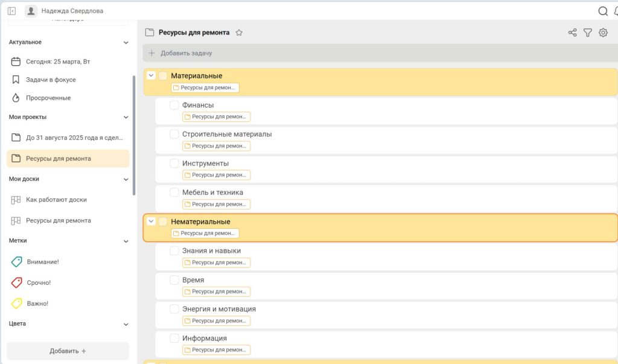Click the user avatar icon
The image size is (618, 364).
(31, 11)
